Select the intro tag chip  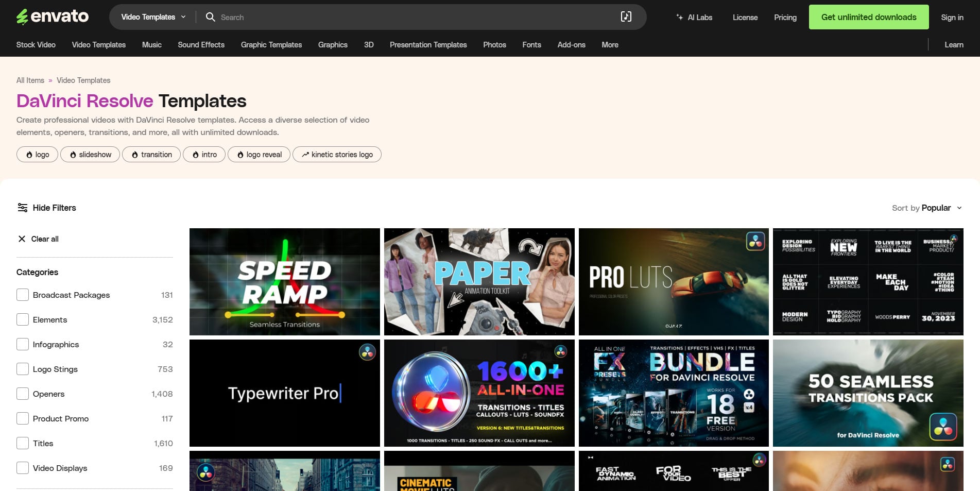204,155
